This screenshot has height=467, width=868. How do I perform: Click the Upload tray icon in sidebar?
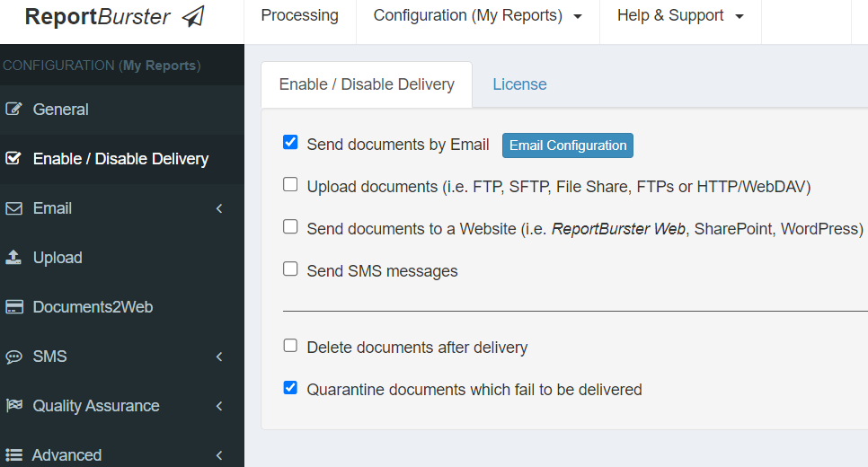[13, 258]
